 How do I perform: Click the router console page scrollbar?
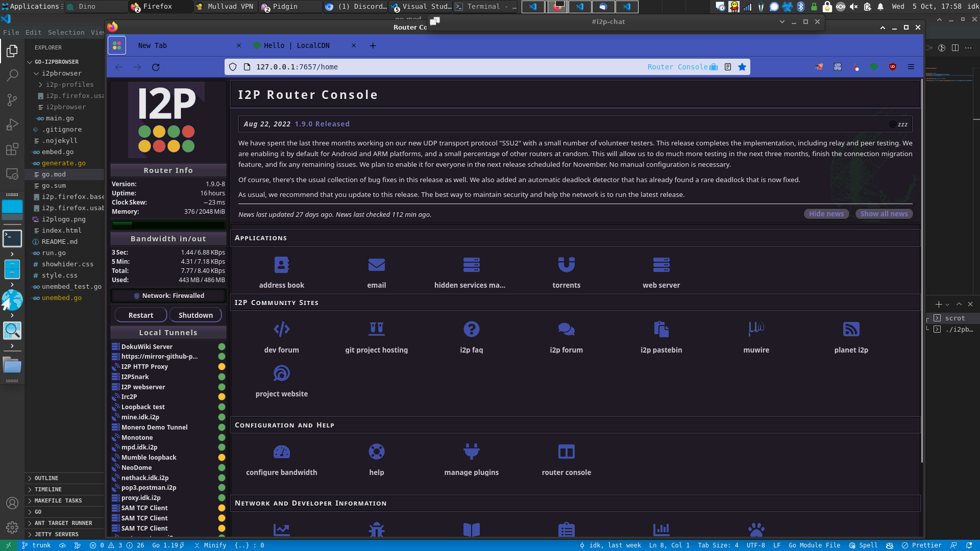(922, 270)
